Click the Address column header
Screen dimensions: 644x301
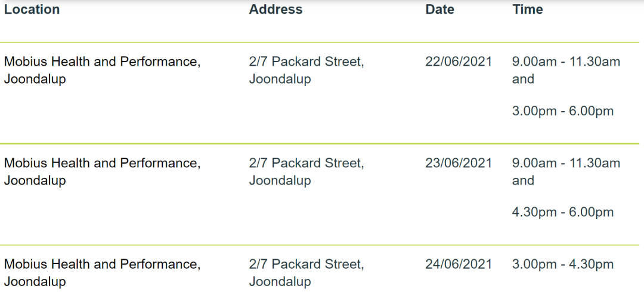tap(275, 10)
